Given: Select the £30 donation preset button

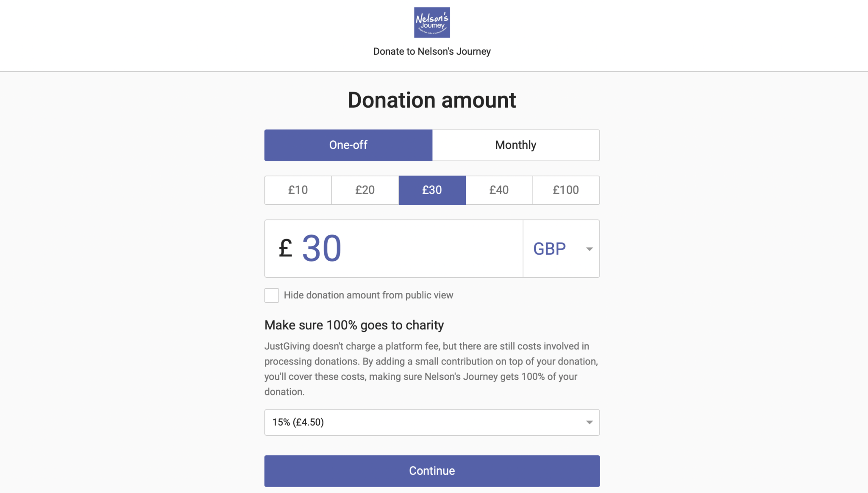Looking at the screenshot, I should pyautogui.click(x=431, y=190).
